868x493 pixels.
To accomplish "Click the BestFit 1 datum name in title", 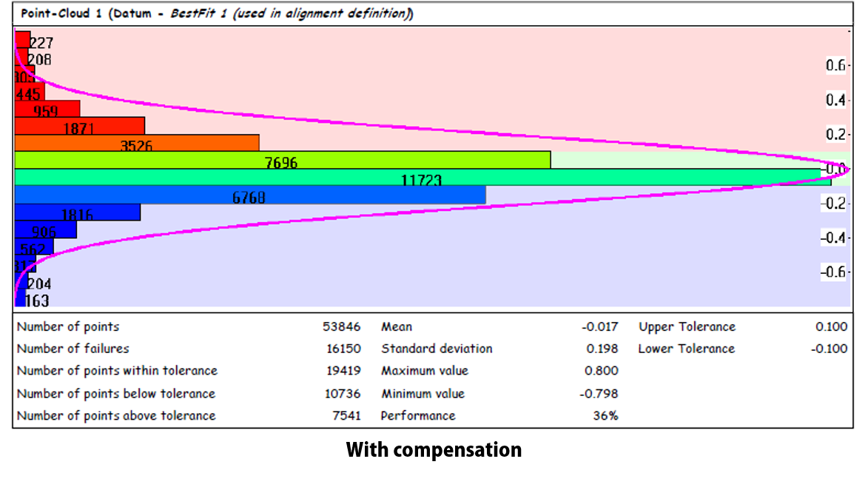I will click(x=198, y=14).
